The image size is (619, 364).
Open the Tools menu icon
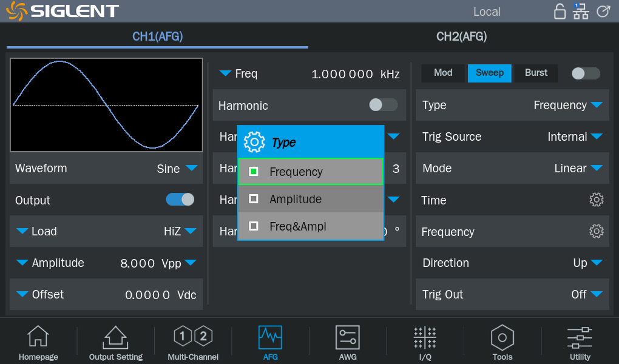point(502,342)
